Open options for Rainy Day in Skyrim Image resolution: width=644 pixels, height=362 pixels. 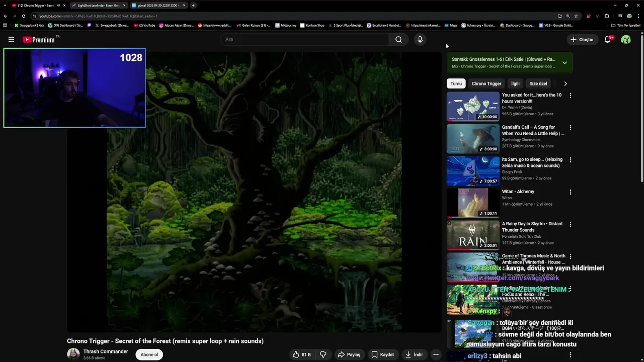coord(571,224)
